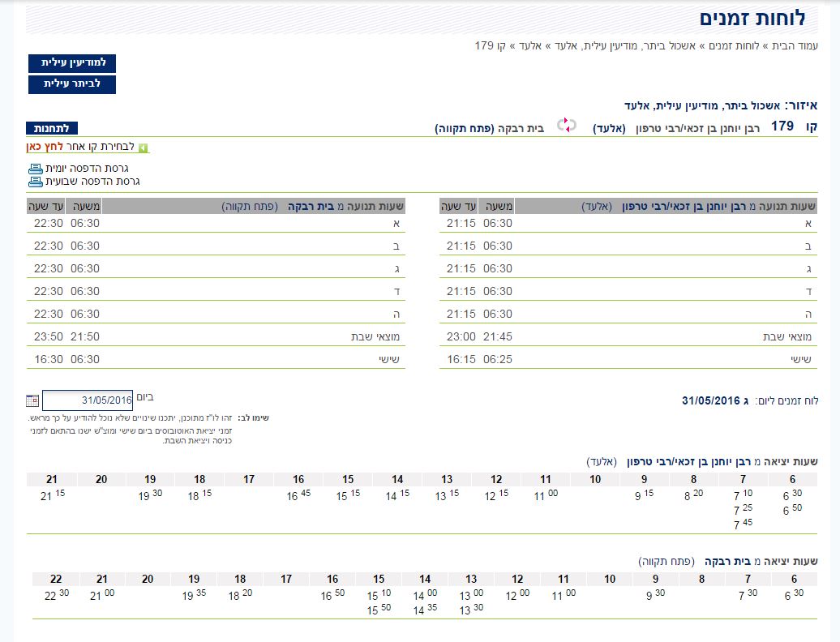Click the 14:35 departure from בית רבקה

[425, 610]
